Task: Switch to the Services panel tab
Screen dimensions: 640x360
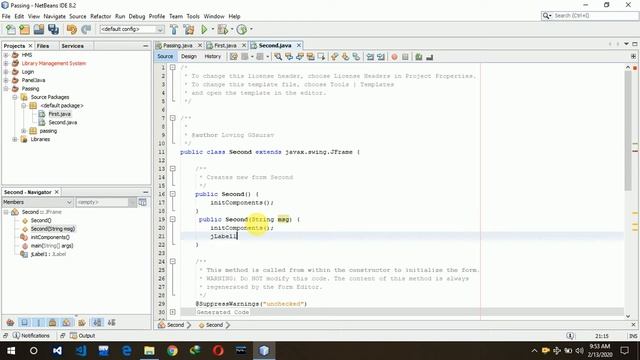Action: coord(72,46)
